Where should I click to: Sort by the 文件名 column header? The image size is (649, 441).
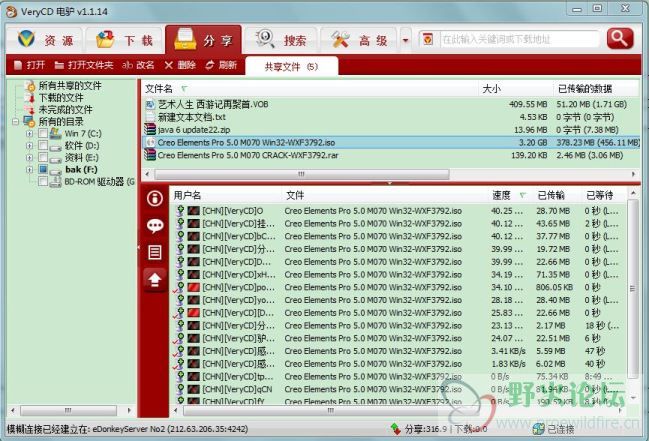310,89
